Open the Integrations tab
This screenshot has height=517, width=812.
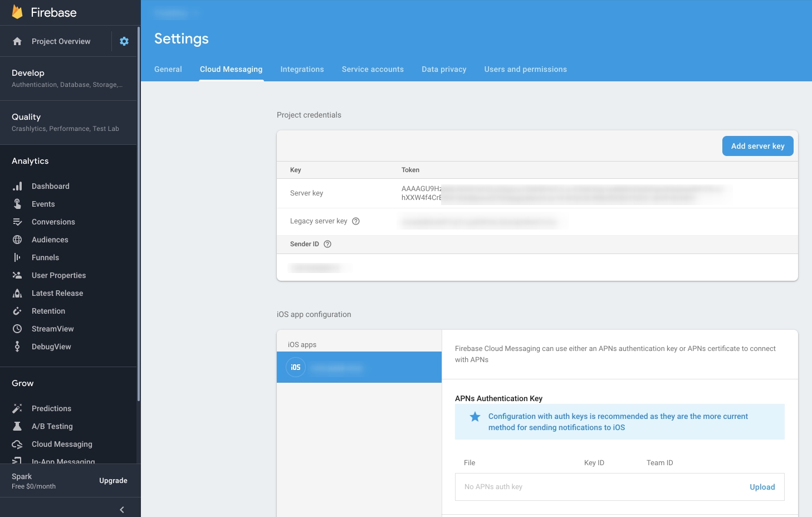pyautogui.click(x=302, y=69)
